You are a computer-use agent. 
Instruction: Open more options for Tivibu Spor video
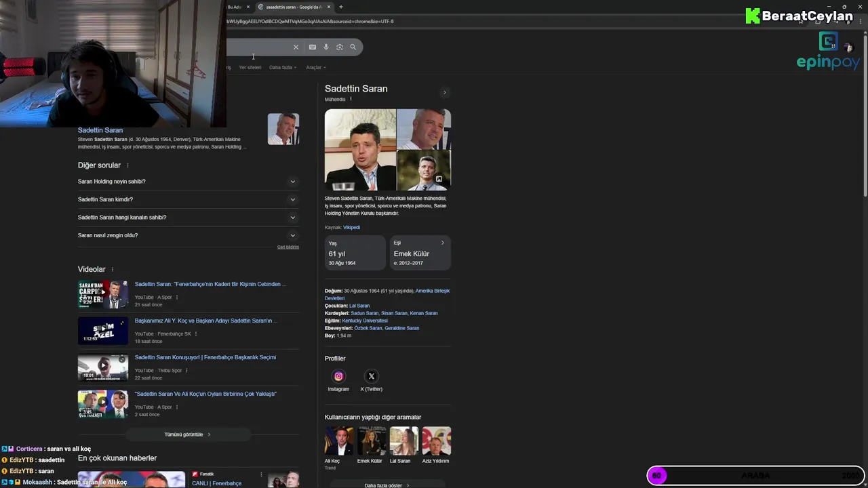[186, 371]
